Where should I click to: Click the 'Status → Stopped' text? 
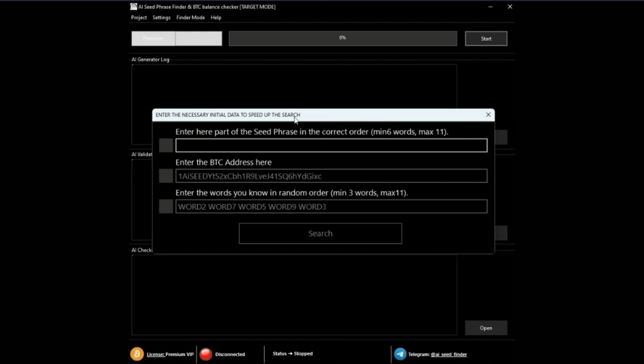[x=292, y=353]
